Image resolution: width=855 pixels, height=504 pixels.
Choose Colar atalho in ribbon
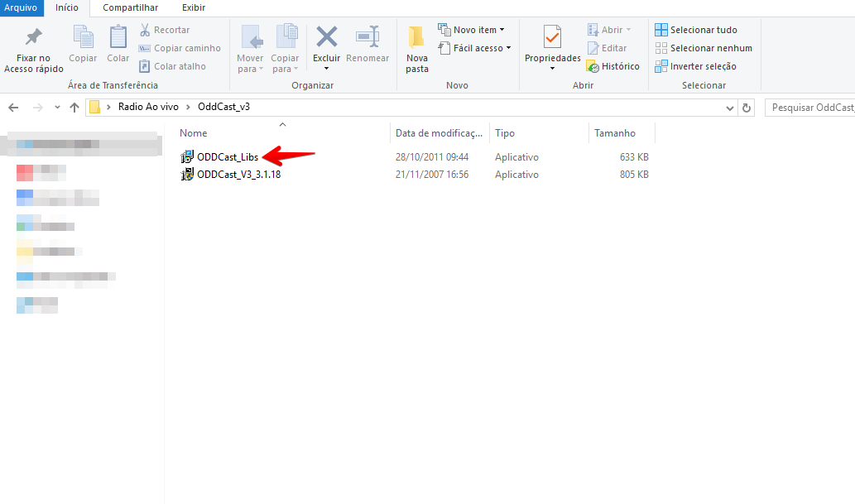[x=172, y=66]
